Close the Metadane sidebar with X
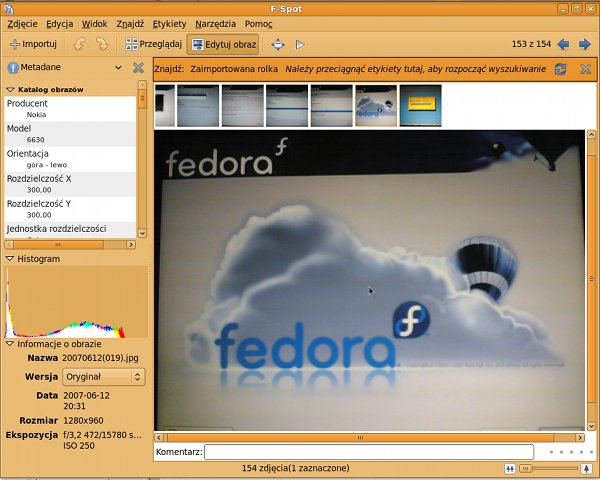The height and width of the screenshot is (480, 600). click(138, 68)
